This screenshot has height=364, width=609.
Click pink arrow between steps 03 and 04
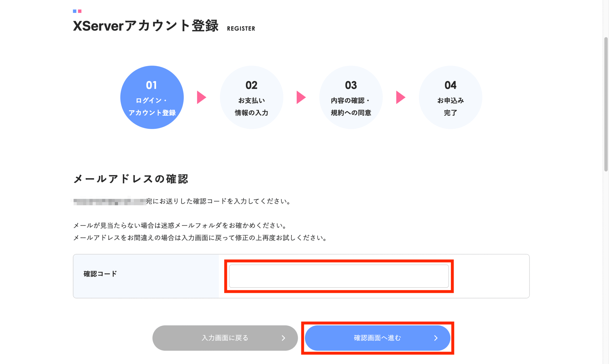[401, 97]
